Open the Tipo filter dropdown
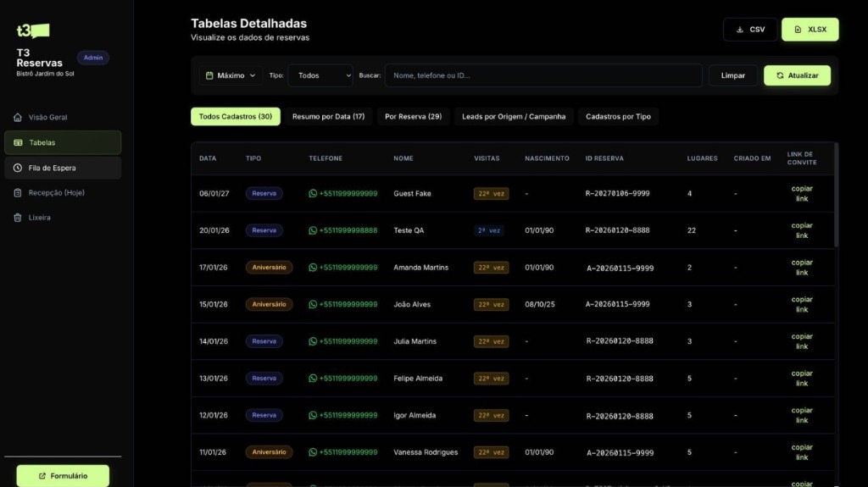The height and width of the screenshot is (487, 868). pos(320,75)
